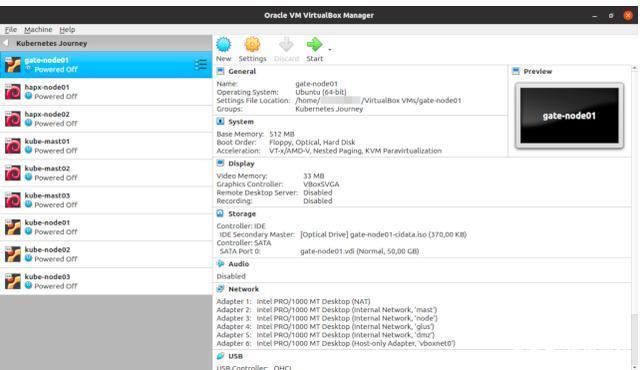
Task: Open the File menu
Action: coord(11,29)
